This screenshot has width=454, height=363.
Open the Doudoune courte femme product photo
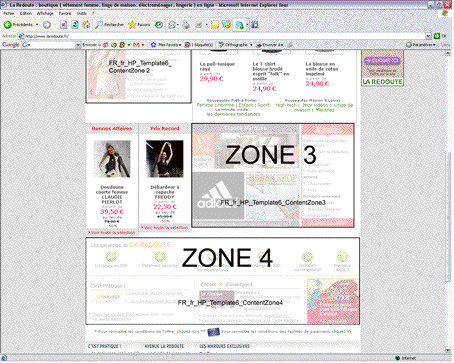click(x=112, y=159)
